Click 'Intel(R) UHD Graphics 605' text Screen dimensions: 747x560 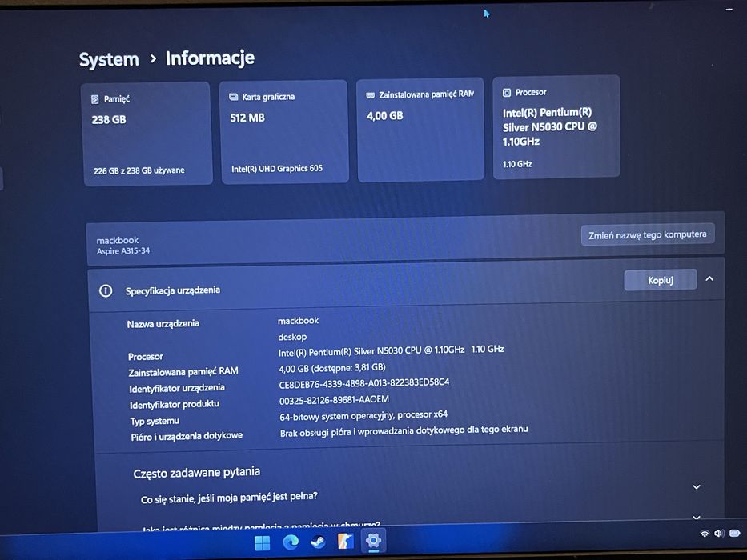(x=277, y=169)
